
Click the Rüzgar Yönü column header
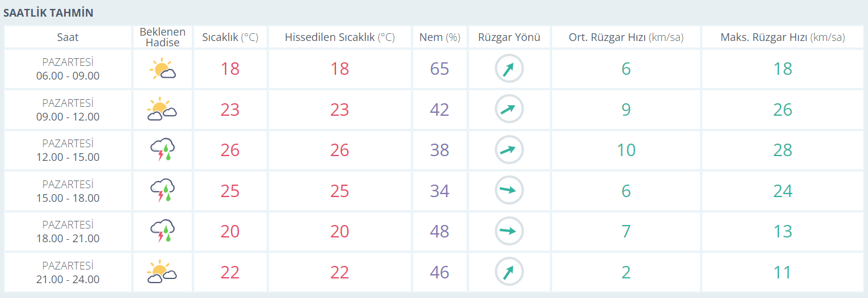(x=509, y=37)
